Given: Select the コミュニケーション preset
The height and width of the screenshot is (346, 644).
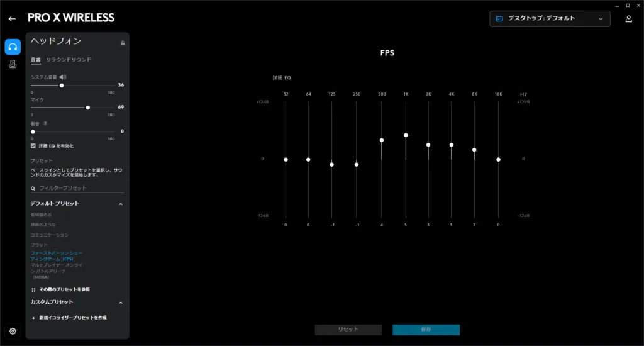Looking at the screenshot, I should (50, 235).
